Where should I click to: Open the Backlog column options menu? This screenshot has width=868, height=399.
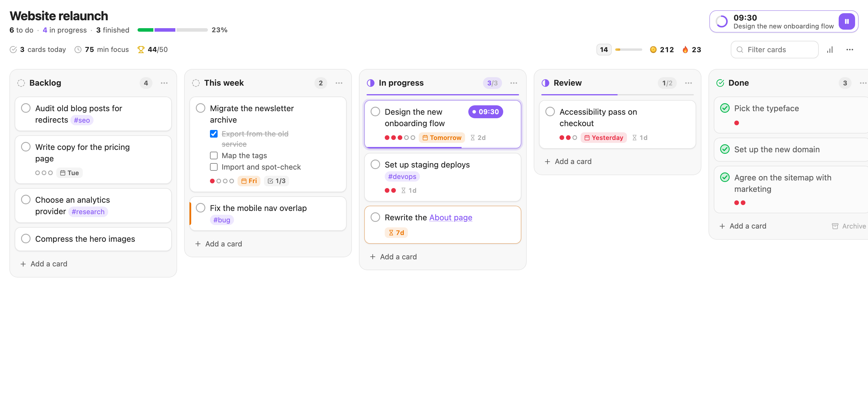[x=164, y=83]
